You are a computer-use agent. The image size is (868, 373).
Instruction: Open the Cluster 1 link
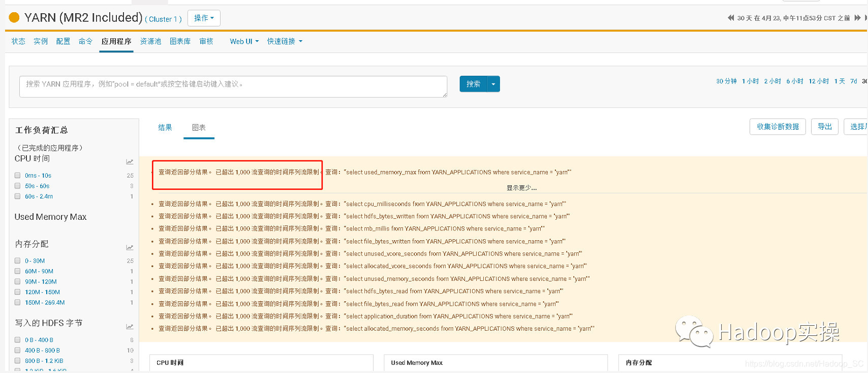163,19
